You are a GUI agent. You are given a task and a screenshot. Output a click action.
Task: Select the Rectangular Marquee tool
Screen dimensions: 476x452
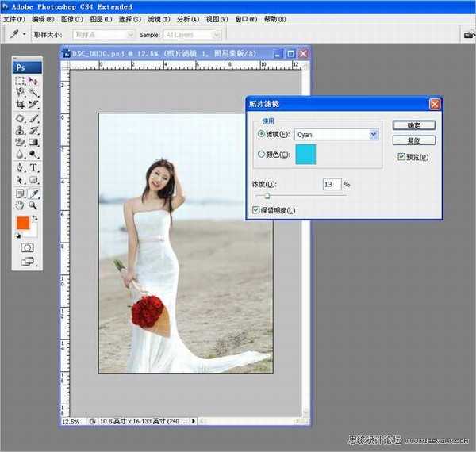pyautogui.click(x=21, y=80)
